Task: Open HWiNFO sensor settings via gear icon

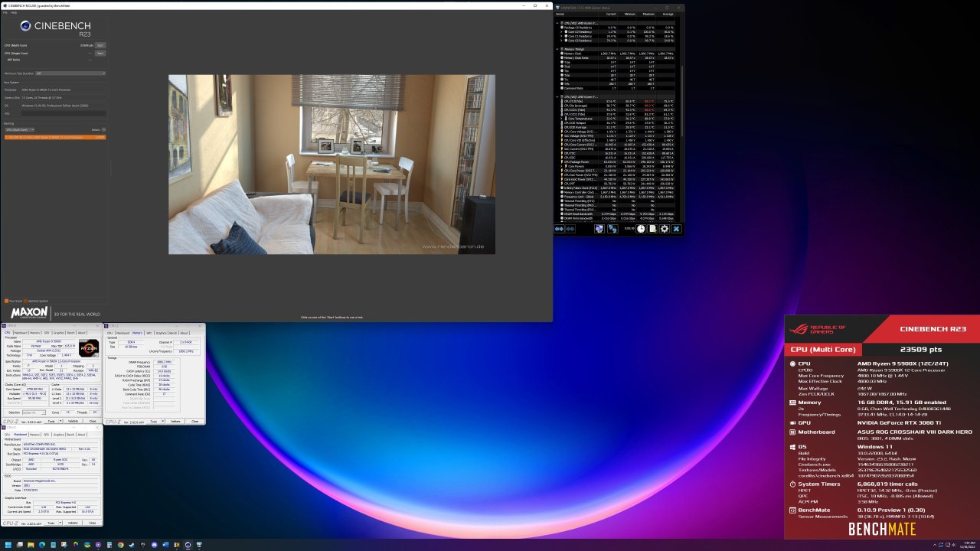Action: click(x=665, y=229)
